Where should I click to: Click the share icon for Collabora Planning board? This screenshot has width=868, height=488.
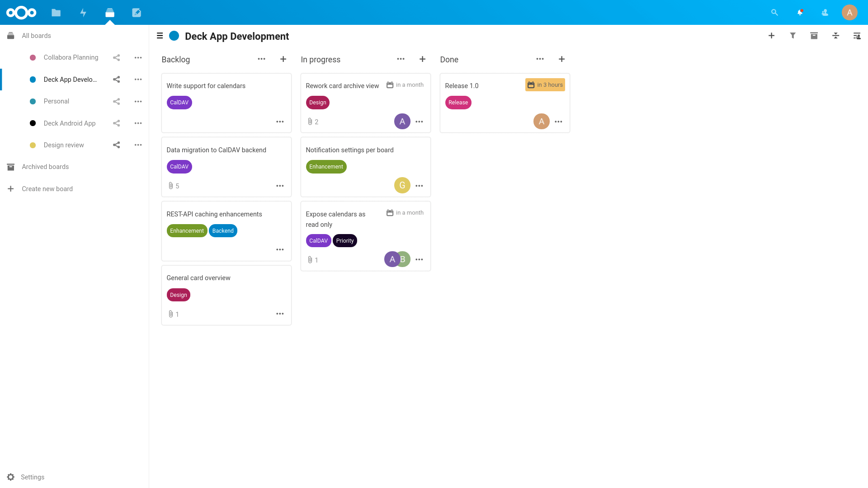click(x=116, y=57)
